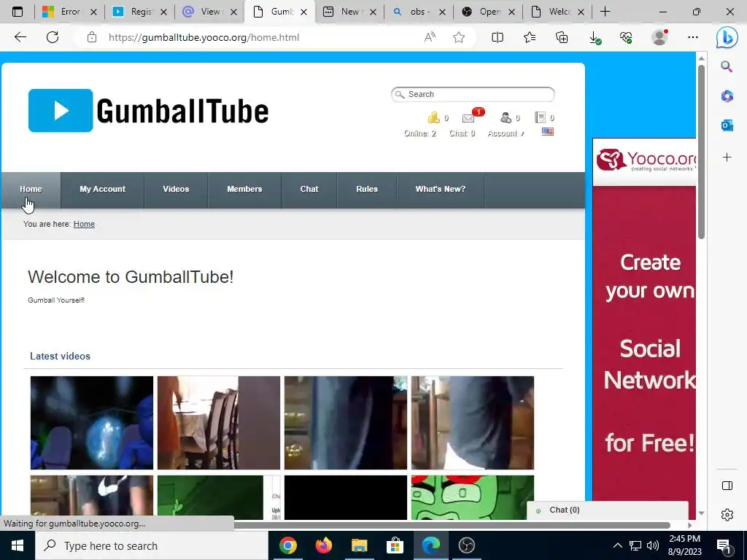Open the What's New? navigation tab
The width and height of the screenshot is (747, 560).
[440, 189]
